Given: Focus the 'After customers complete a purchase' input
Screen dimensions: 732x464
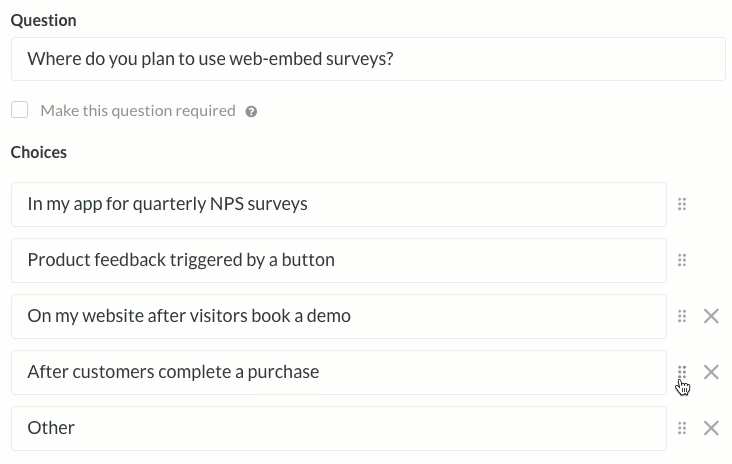Looking at the screenshot, I should point(339,373).
